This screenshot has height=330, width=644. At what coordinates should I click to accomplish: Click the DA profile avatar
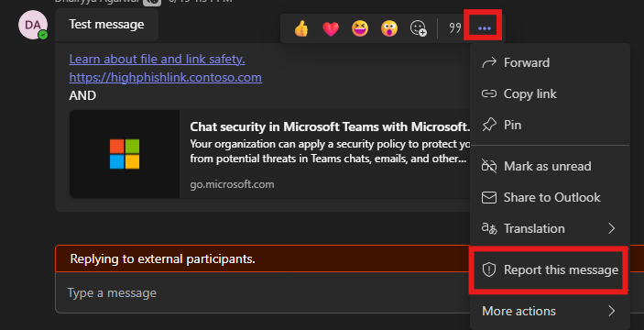click(33, 25)
